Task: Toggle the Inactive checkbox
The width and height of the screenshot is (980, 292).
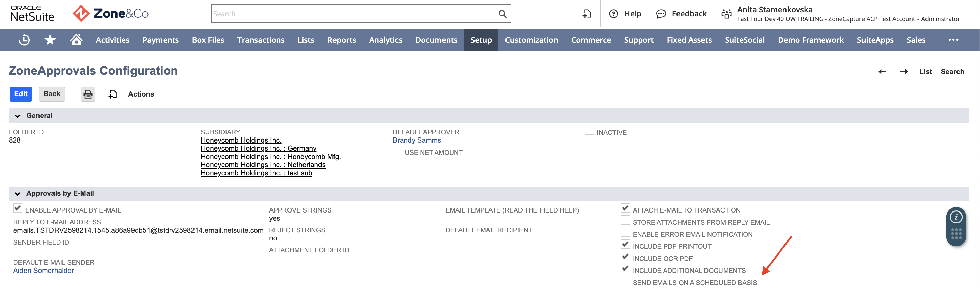Action: click(589, 130)
